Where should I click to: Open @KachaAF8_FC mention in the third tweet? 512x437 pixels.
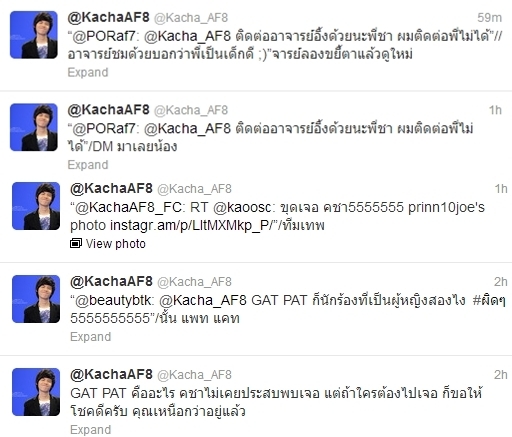tap(129, 207)
